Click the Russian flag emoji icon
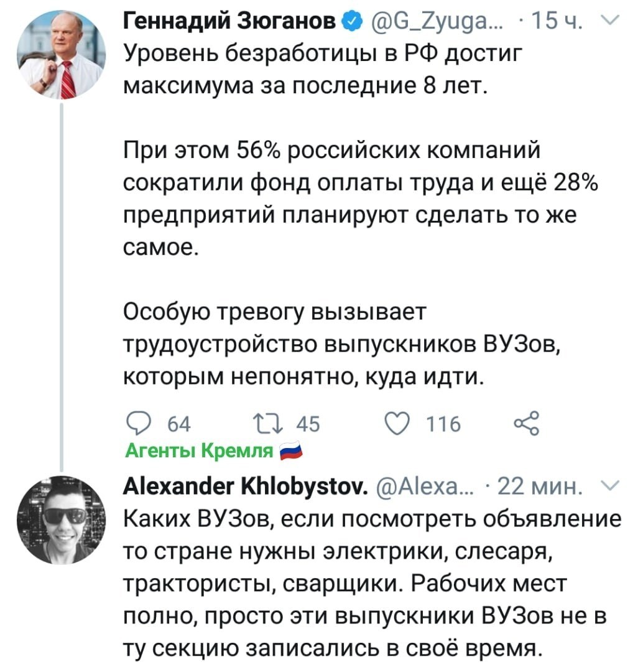Viewport: 643px width, 672px height. pos(291,451)
